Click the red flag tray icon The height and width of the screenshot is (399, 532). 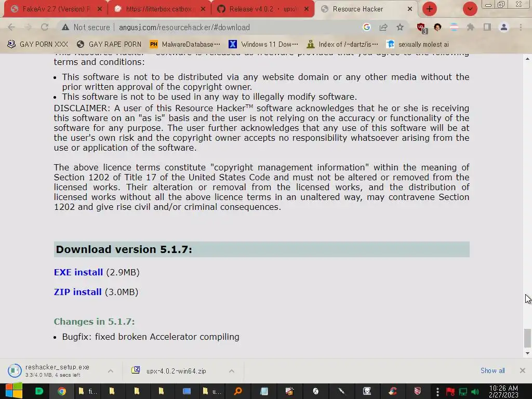(450, 392)
